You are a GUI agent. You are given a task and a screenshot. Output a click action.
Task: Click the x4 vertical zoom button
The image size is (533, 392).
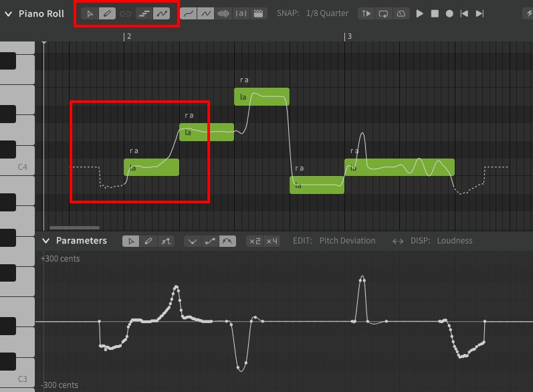(272, 241)
